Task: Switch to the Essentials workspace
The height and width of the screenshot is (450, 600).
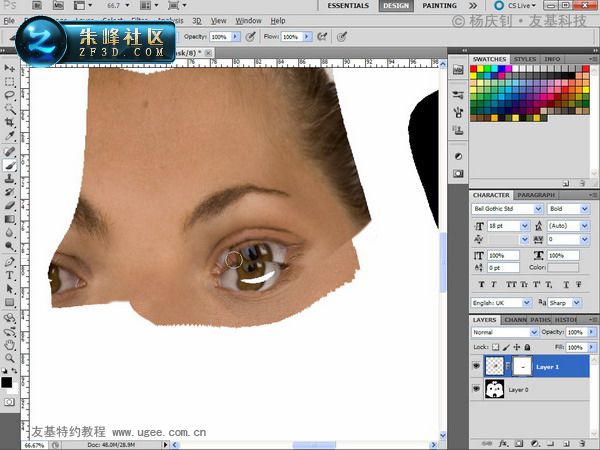Action: click(348, 6)
